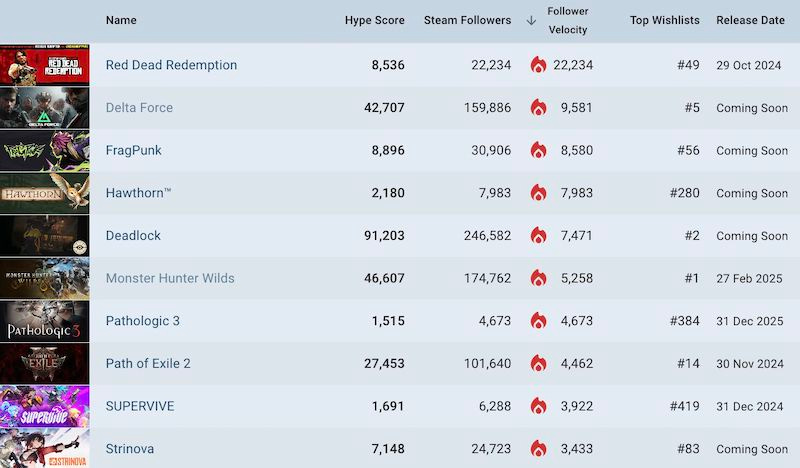Screen dimensions: 800x468
Task: Click release date 31 Dec 2024
Action: pos(749,406)
